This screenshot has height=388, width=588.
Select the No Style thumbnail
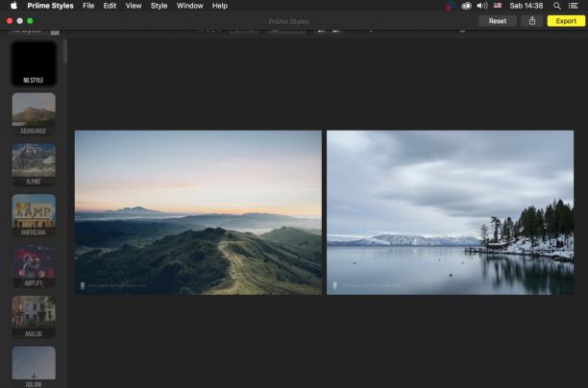(x=34, y=63)
